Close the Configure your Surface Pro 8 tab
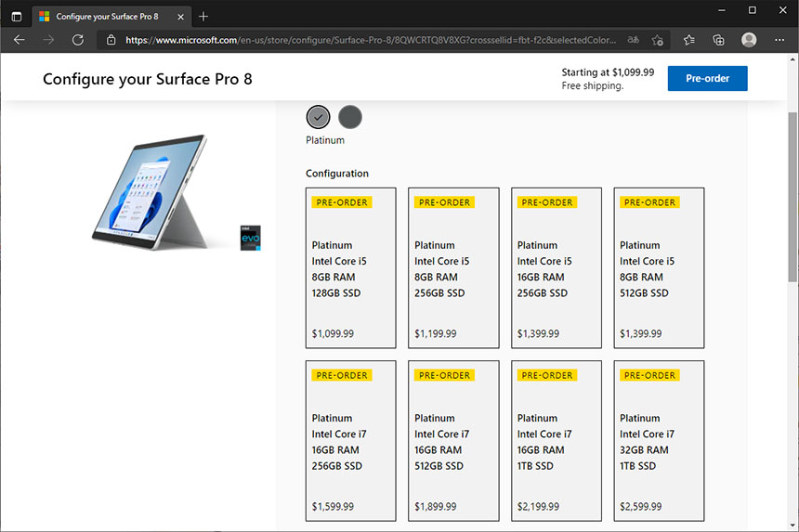 [180, 17]
